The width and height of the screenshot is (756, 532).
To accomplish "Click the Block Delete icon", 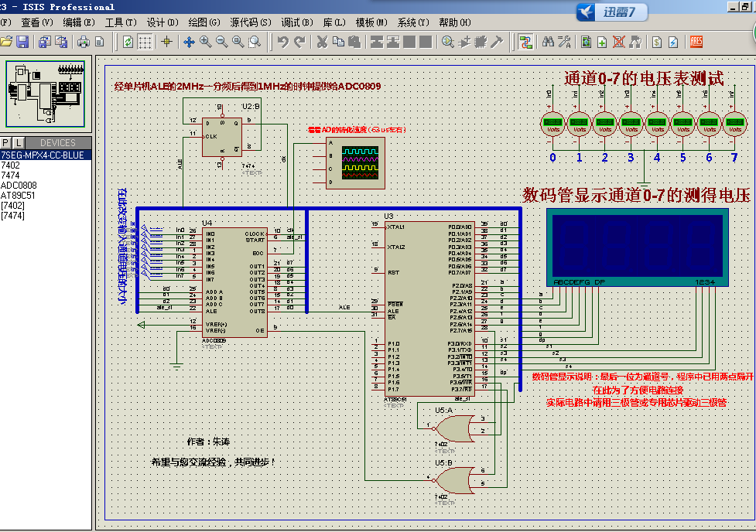I will click(426, 42).
